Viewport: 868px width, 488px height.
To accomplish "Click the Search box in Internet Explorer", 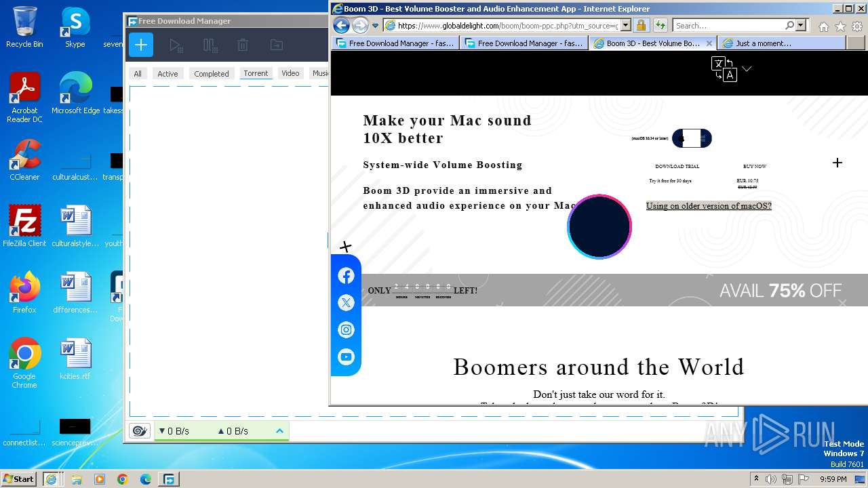I will 728,26.
